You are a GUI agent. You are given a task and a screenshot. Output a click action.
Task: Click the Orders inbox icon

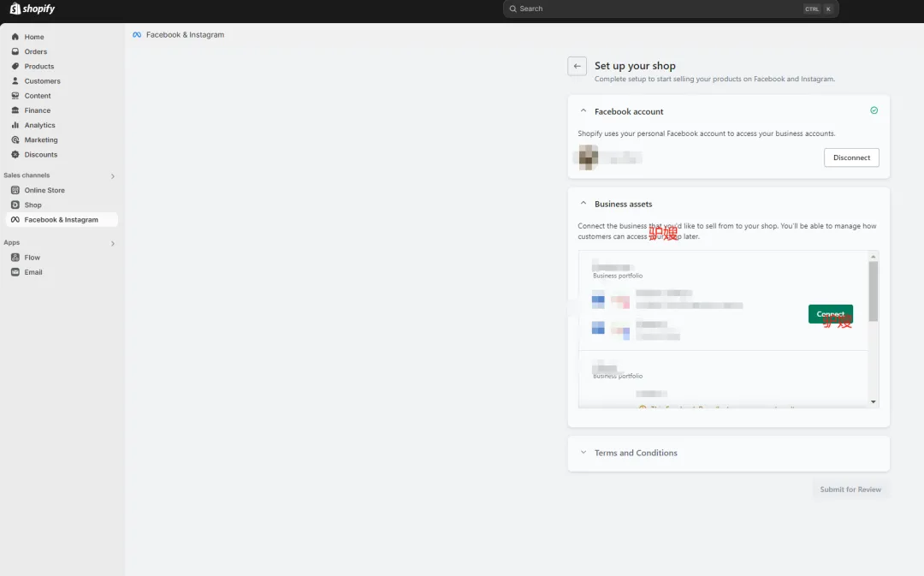coord(15,51)
